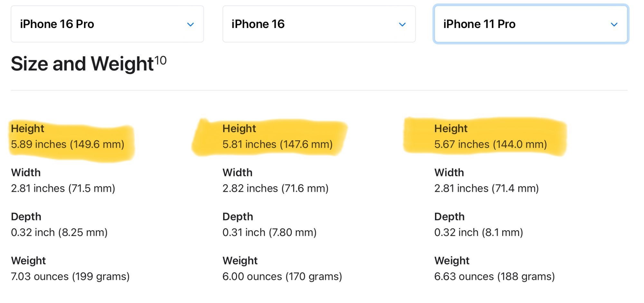Viewport: 644px width, 303px height.
Task: Click the highlighted 5.67 inches height value
Action: pos(490,144)
